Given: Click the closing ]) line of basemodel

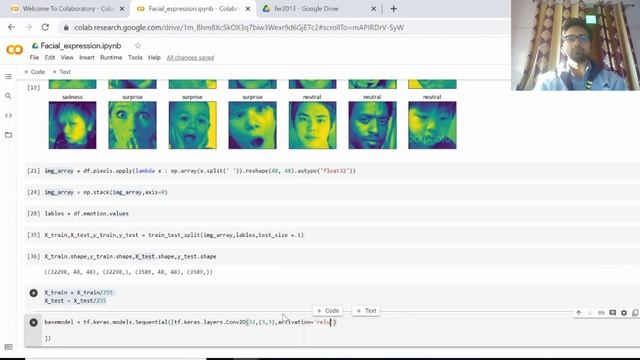Looking at the screenshot, I should (x=48, y=338).
